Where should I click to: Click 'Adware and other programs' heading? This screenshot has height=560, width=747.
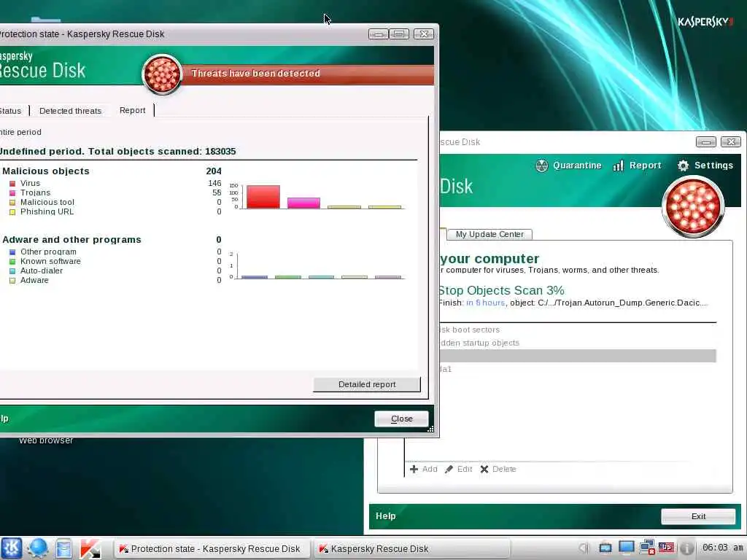click(71, 239)
